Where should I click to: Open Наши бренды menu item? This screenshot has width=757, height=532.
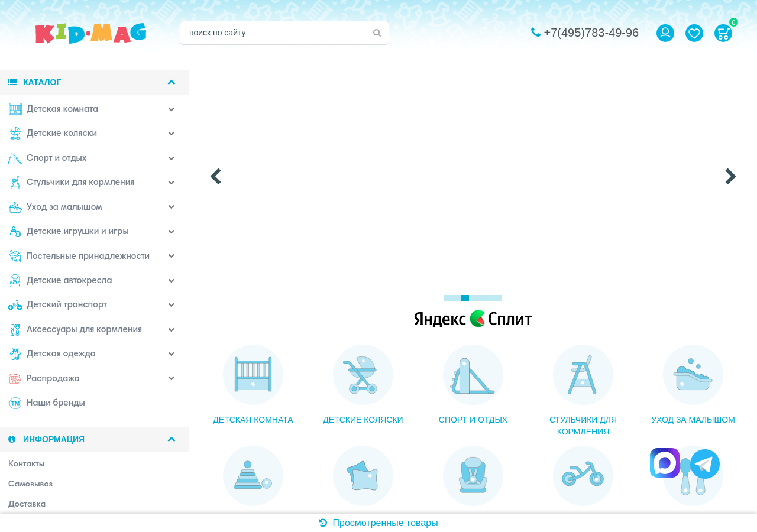point(56,403)
